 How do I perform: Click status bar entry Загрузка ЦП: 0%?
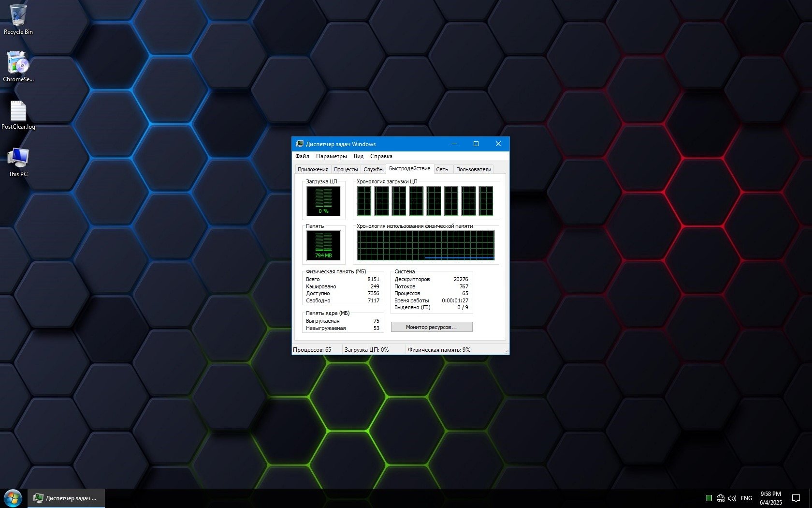point(366,350)
